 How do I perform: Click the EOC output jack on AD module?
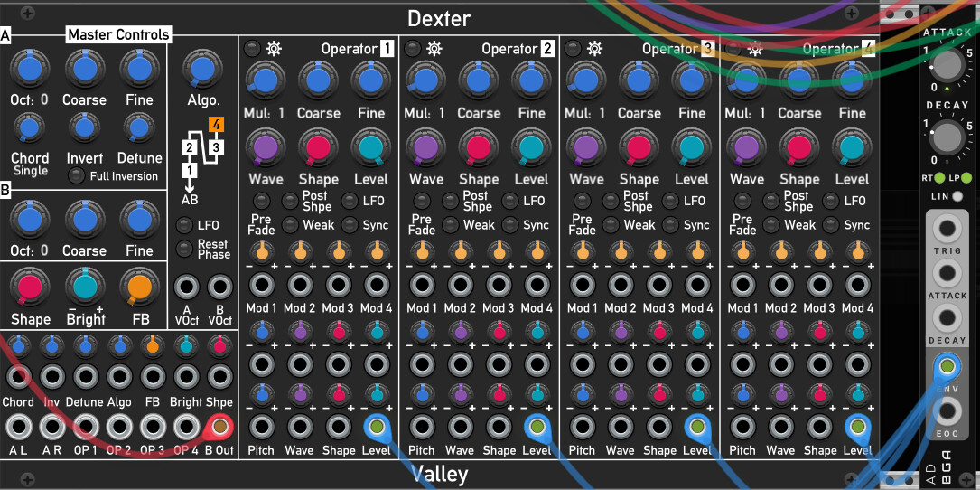[x=947, y=411]
